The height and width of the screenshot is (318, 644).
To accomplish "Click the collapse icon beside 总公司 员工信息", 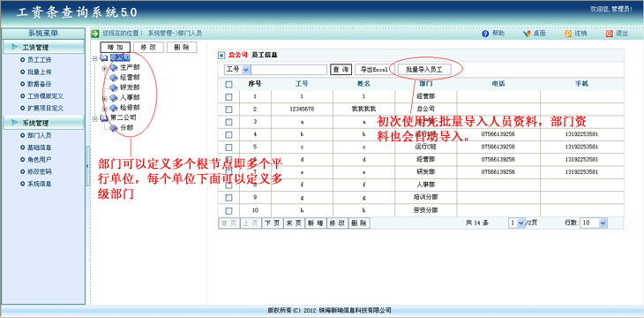I will (x=221, y=55).
